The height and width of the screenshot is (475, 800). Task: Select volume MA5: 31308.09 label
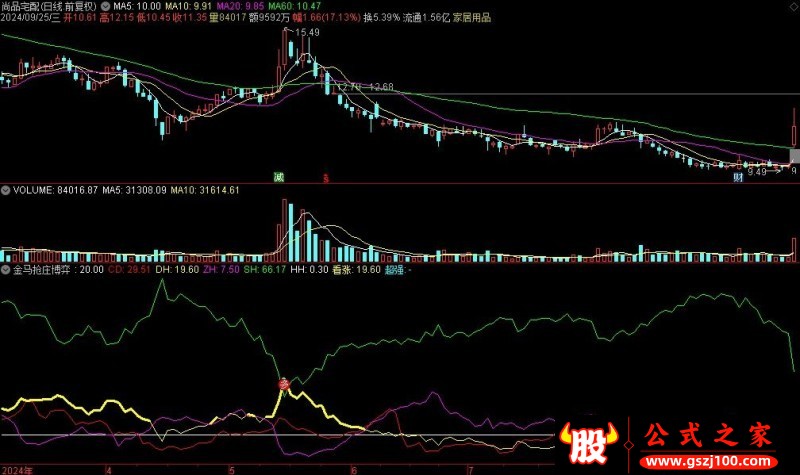click(134, 190)
